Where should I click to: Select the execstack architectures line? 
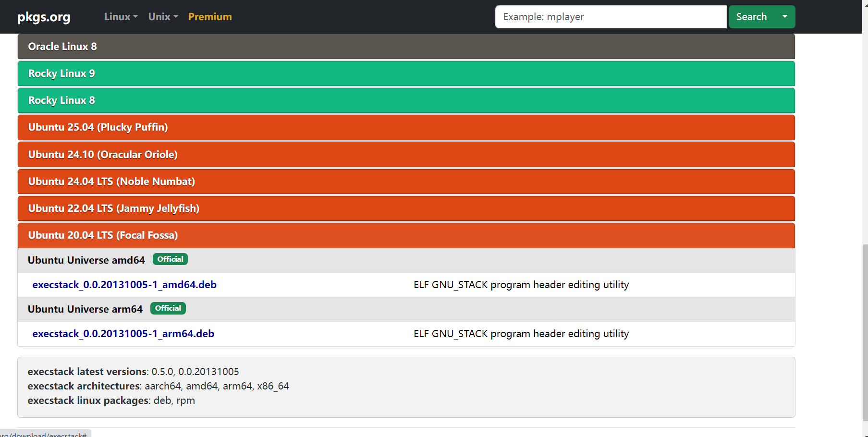pos(159,386)
